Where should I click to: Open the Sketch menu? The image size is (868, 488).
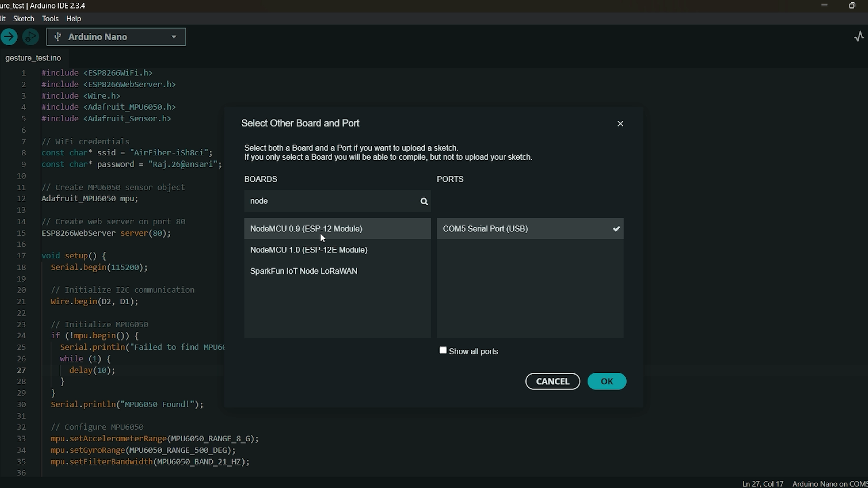23,19
